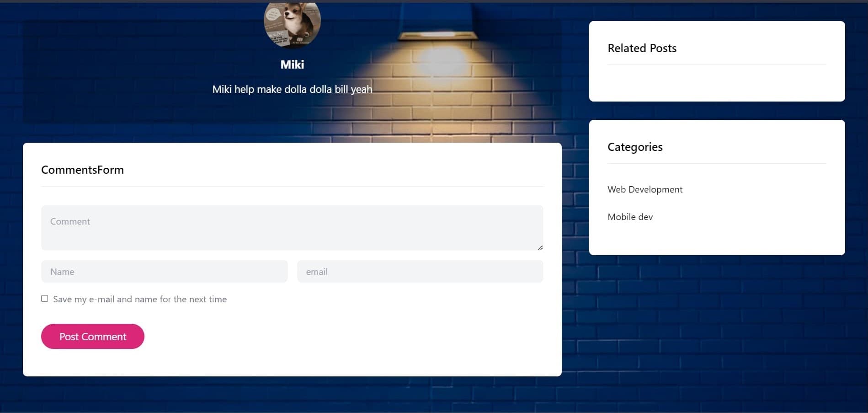Submit with the Post Comment button
This screenshot has height=413, width=868.
[93, 337]
